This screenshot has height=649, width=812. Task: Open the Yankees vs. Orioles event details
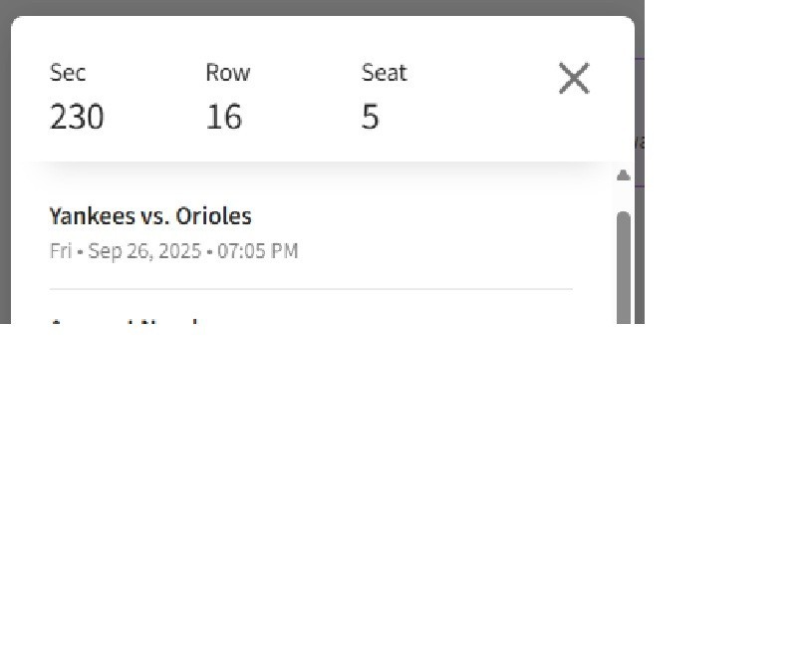[x=150, y=215]
